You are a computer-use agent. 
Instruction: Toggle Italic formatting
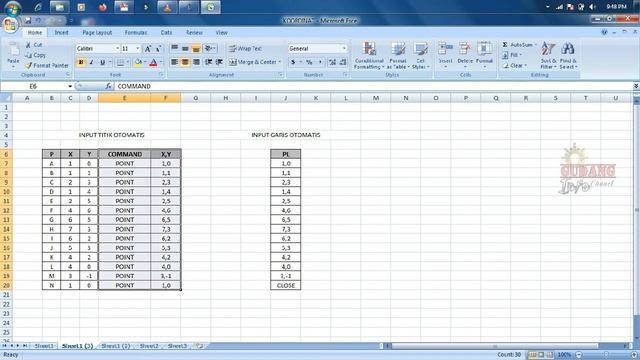pyautogui.click(x=91, y=62)
